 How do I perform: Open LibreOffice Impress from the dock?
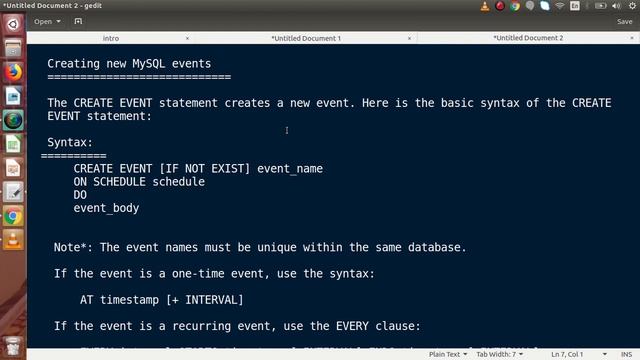13,168
